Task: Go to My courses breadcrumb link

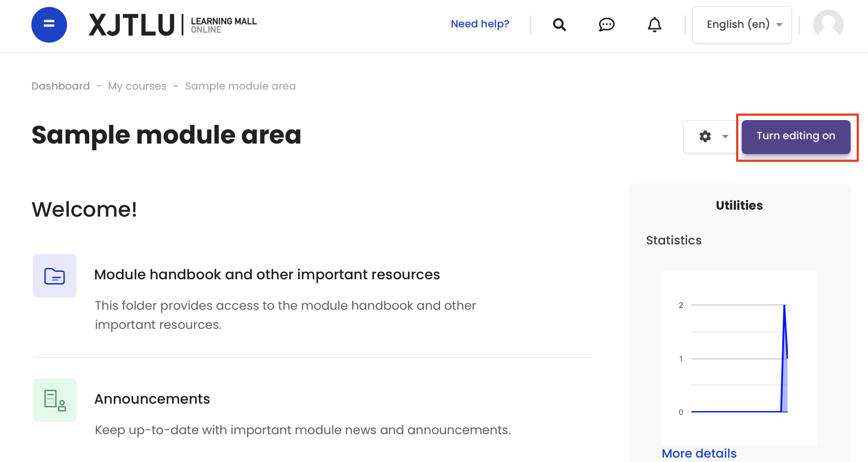Action: (x=137, y=86)
